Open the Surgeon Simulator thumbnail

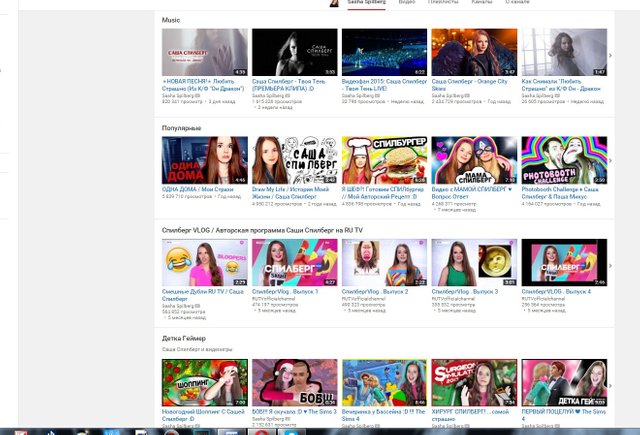click(x=474, y=382)
